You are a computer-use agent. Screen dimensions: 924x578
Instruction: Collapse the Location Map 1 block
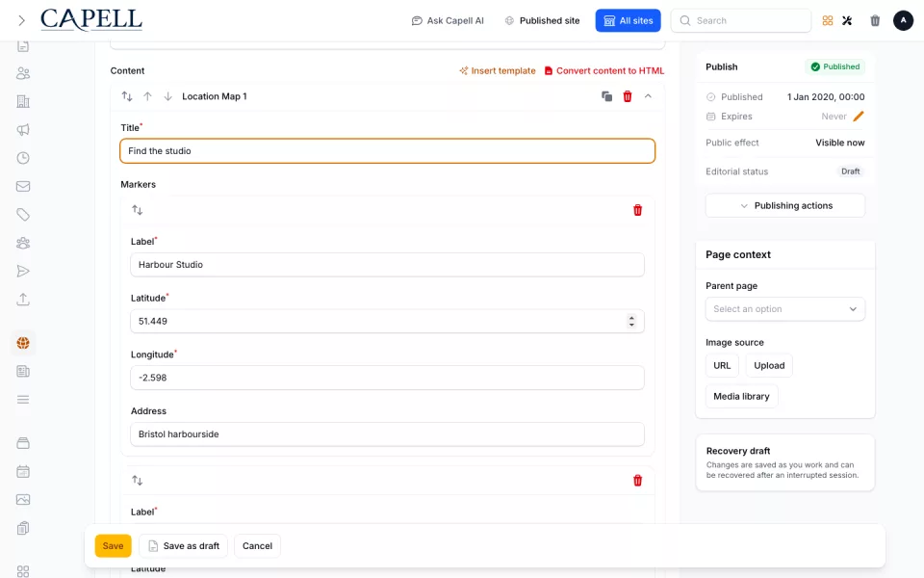648,96
